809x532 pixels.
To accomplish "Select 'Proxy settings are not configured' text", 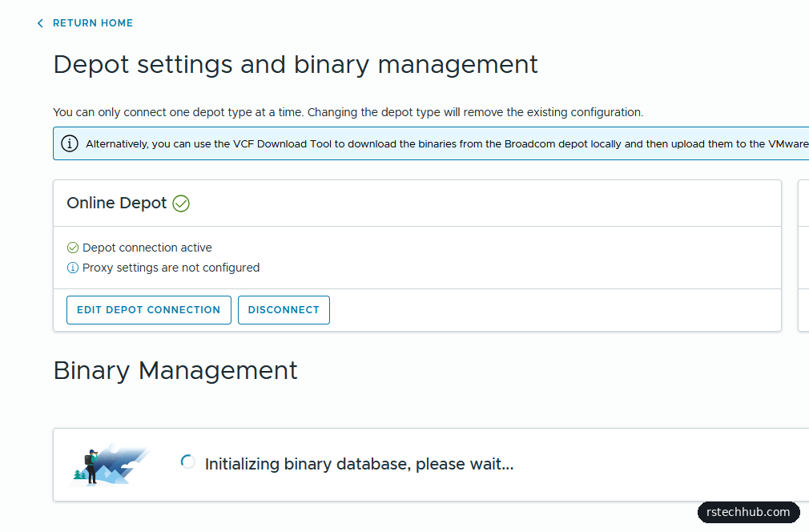I will (x=171, y=268).
